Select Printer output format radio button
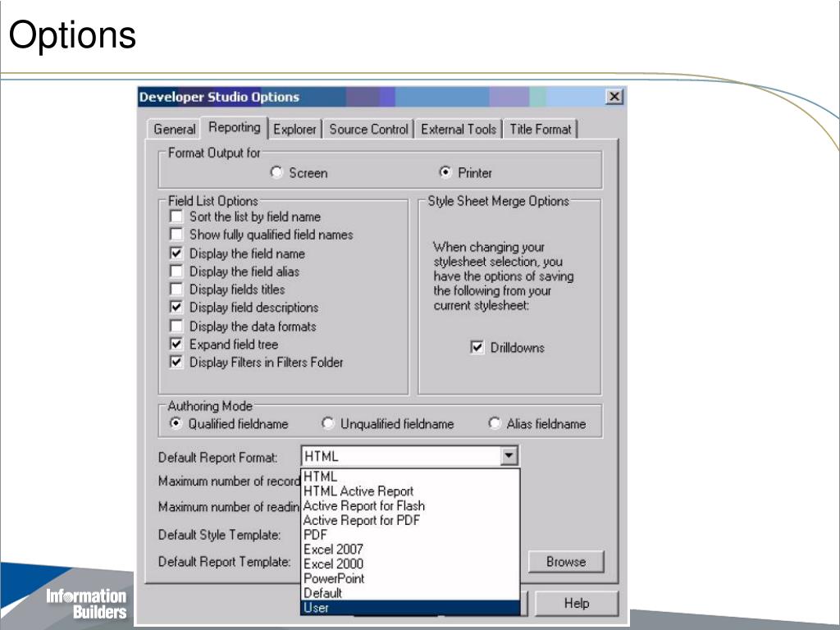The width and height of the screenshot is (840, 630). click(x=445, y=172)
